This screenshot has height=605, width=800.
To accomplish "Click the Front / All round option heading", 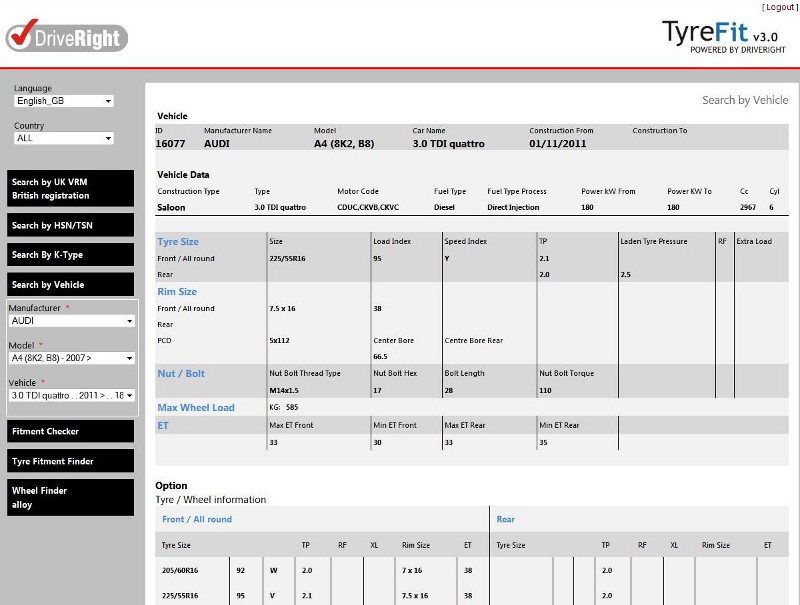I will click(x=197, y=519).
